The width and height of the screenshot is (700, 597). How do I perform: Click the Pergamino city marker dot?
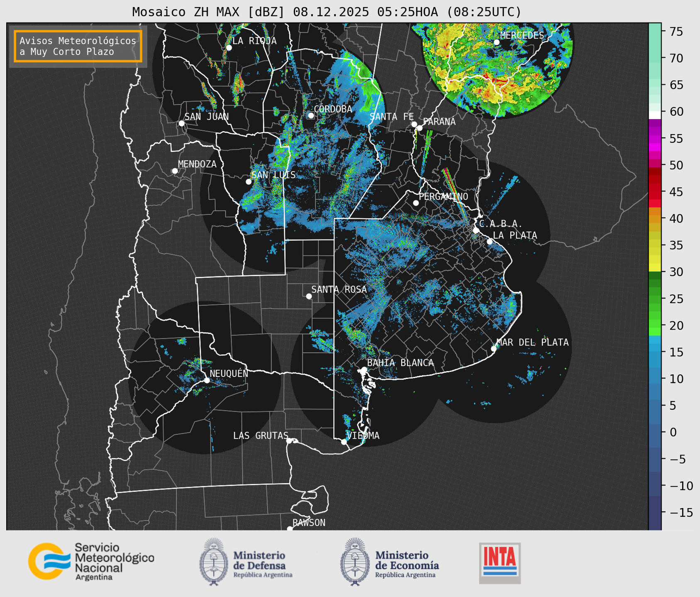pyautogui.click(x=416, y=203)
